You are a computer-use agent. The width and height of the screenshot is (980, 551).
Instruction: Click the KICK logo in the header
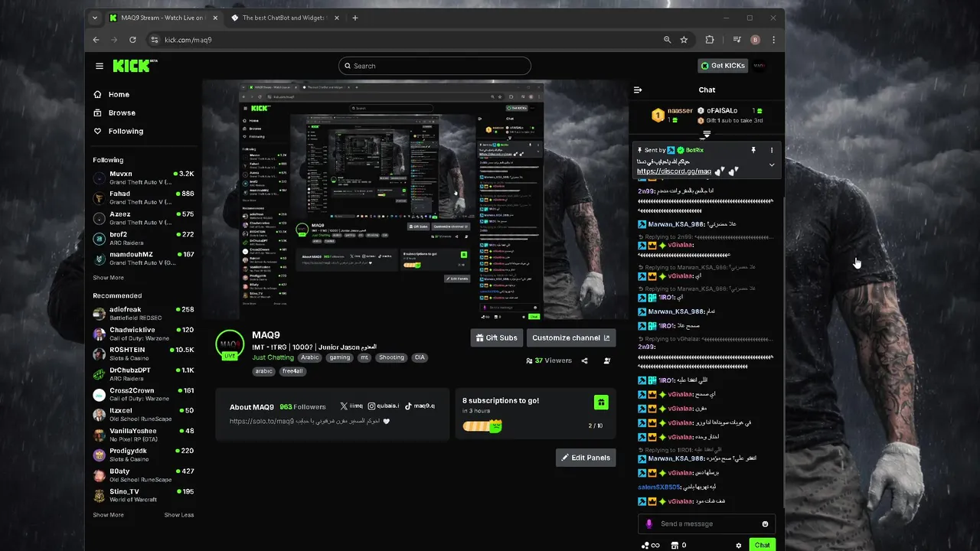coord(135,66)
